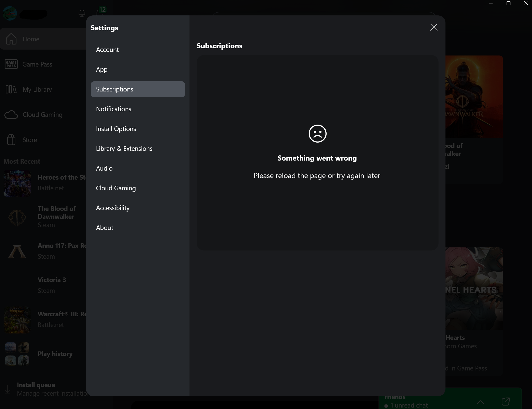Viewport: 532px width, 409px height.
Task: Click the Store bag icon
Action: [x=11, y=140]
